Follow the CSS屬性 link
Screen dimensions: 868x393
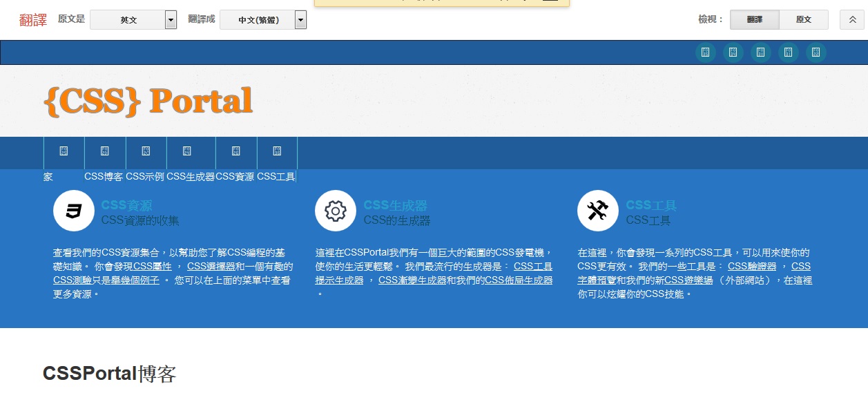153,267
